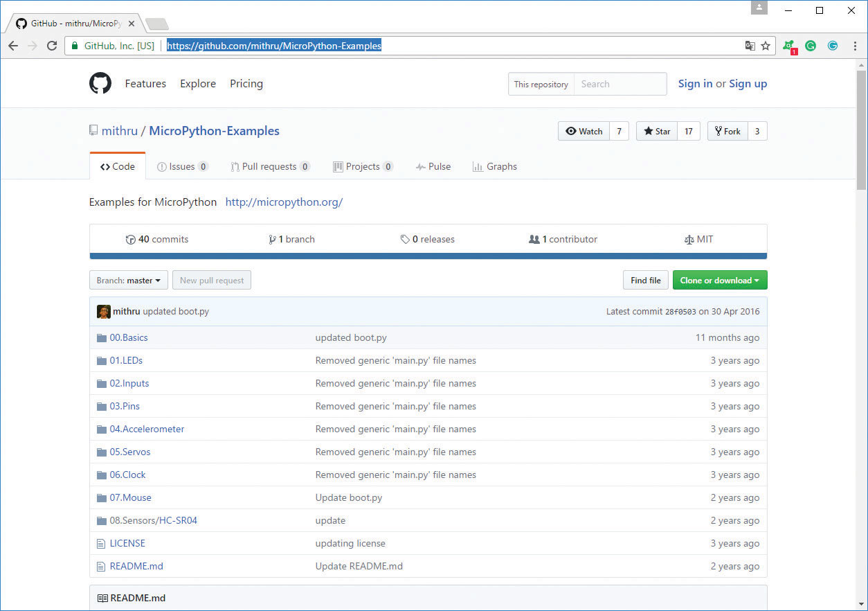Screen dimensions: 868x611
Task: Click the blue language bar under repo stats
Action: pos(428,256)
